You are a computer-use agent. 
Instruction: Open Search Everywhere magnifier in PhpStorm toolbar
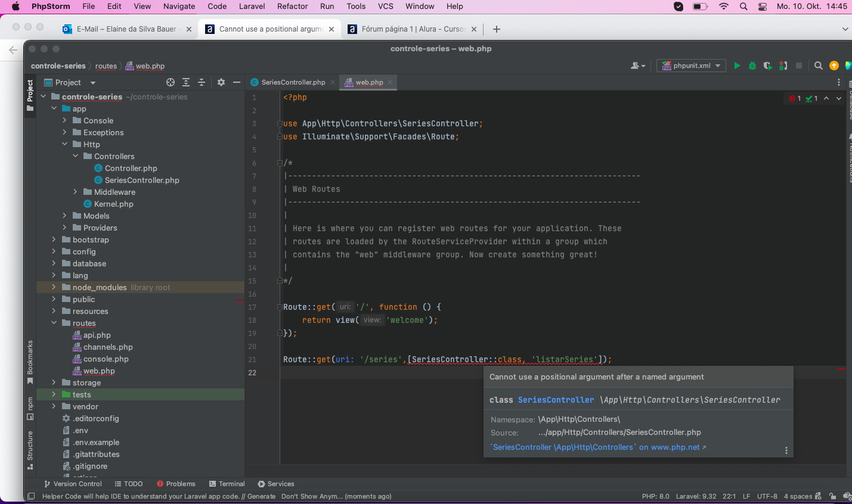click(819, 66)
